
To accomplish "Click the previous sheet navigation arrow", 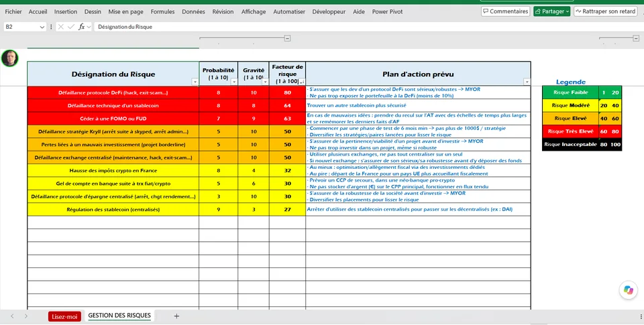I will pos(12,316).
